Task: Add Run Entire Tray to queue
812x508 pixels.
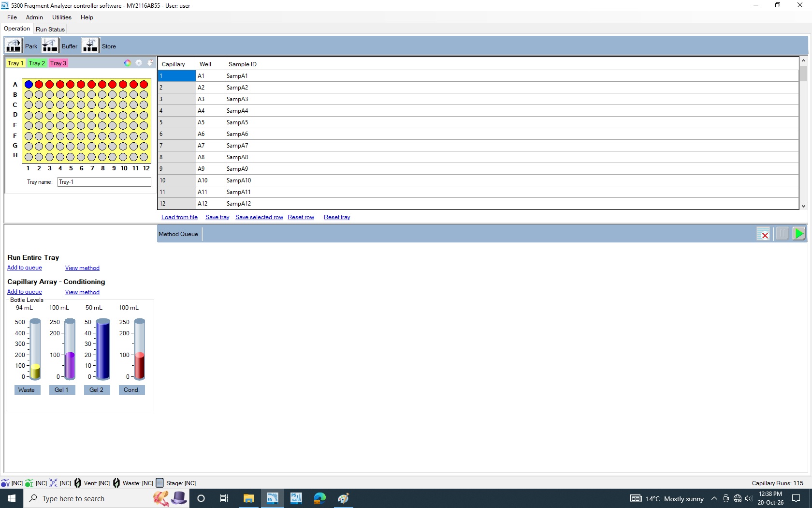Action: [x=25, y=268]
